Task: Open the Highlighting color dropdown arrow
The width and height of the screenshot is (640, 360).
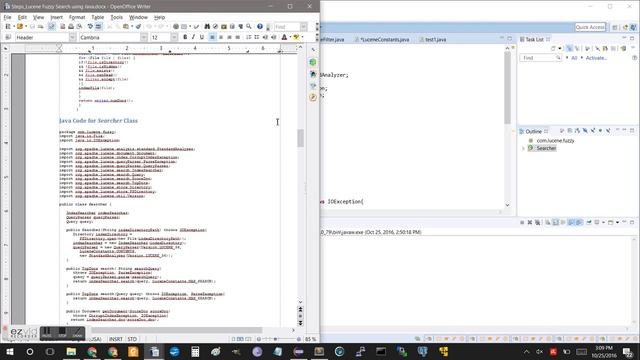Action: pos(302,37)
